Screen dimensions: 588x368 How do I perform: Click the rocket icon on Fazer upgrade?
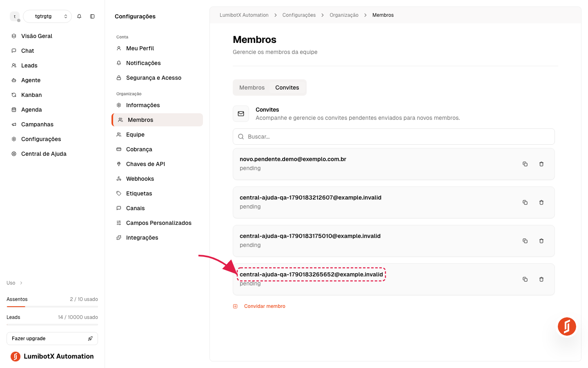(x=90, y=339)
